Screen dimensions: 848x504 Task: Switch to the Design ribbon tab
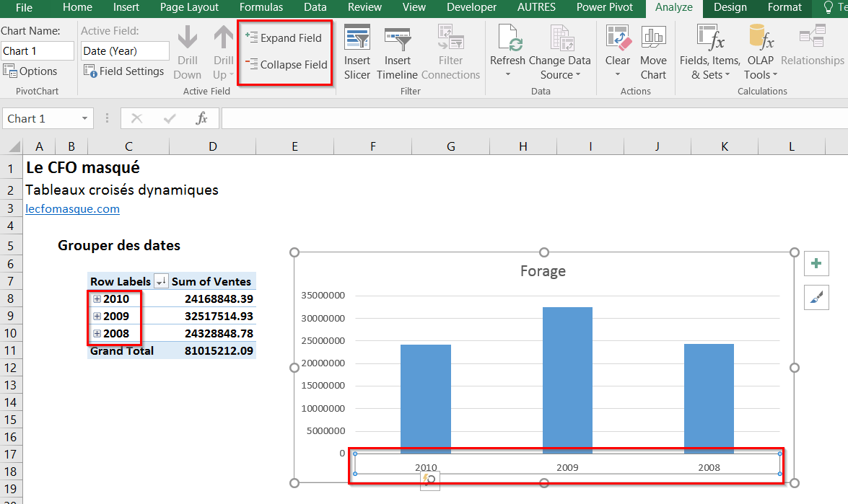click(x=730, y=7)
